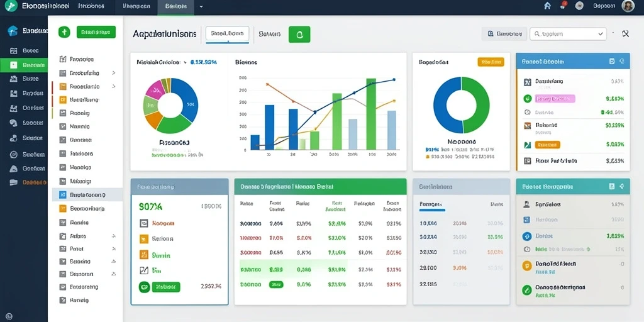
Task: Click the help icon at bottom-left corner
Action: click(x=9, y=316)
